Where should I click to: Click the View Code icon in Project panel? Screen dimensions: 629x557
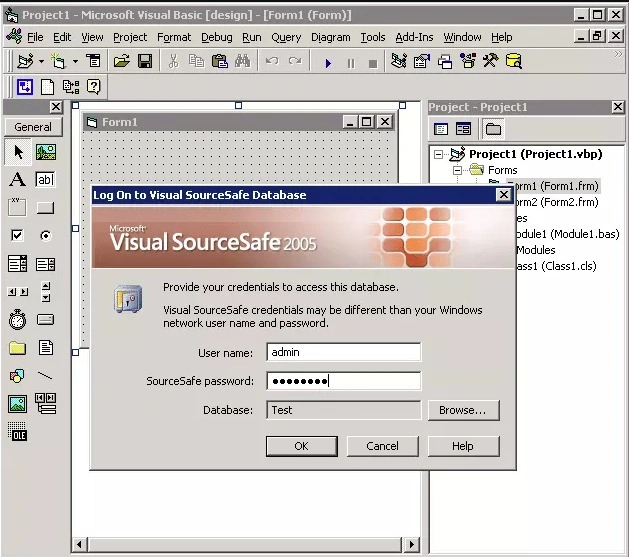pyautogui.click(x=440, y=129)
